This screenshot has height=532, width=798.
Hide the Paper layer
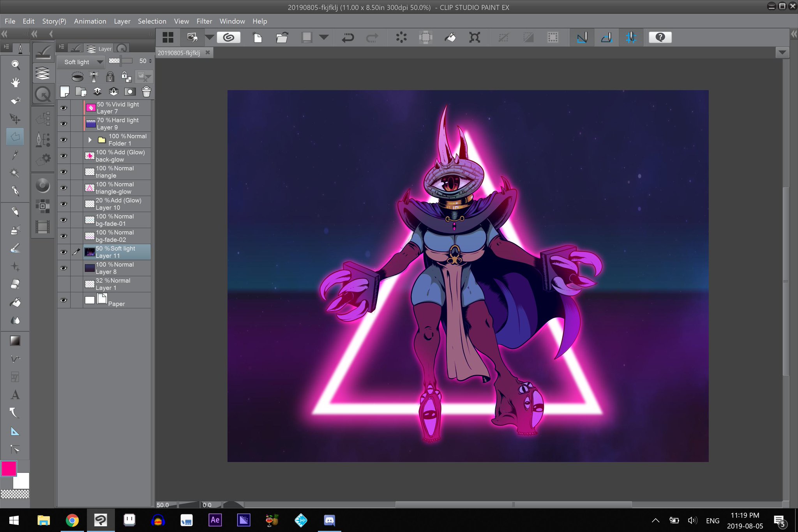point(64,300)
